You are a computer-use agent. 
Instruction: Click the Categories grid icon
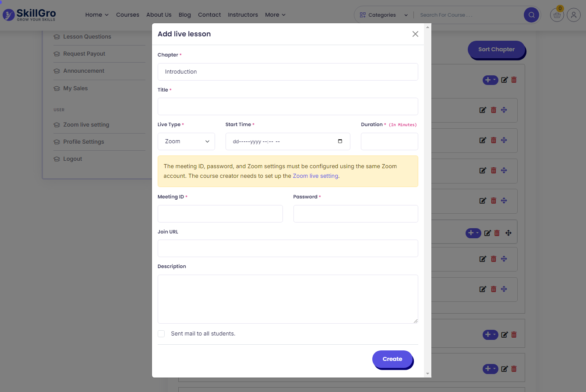point(363,15)
